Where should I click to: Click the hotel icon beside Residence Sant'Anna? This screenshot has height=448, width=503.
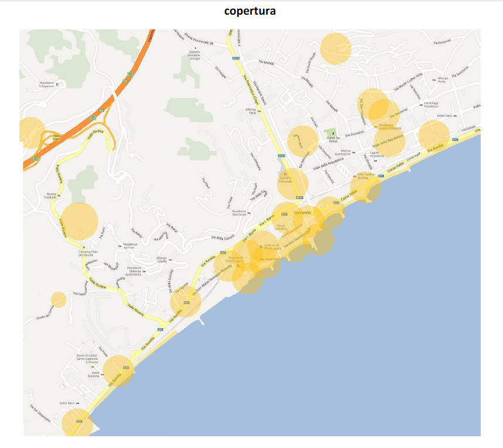[249, 213]
